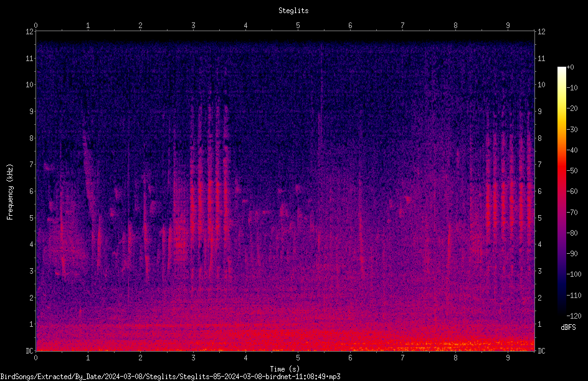This screenshot has width=588, height=381.
Task: Pick the white top of the dBFS color scale
Action: [561, 69]
